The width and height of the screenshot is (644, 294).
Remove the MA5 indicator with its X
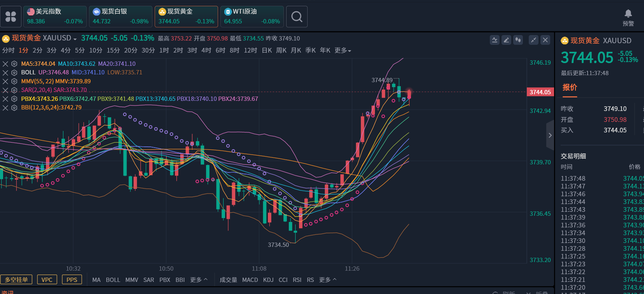5,64
